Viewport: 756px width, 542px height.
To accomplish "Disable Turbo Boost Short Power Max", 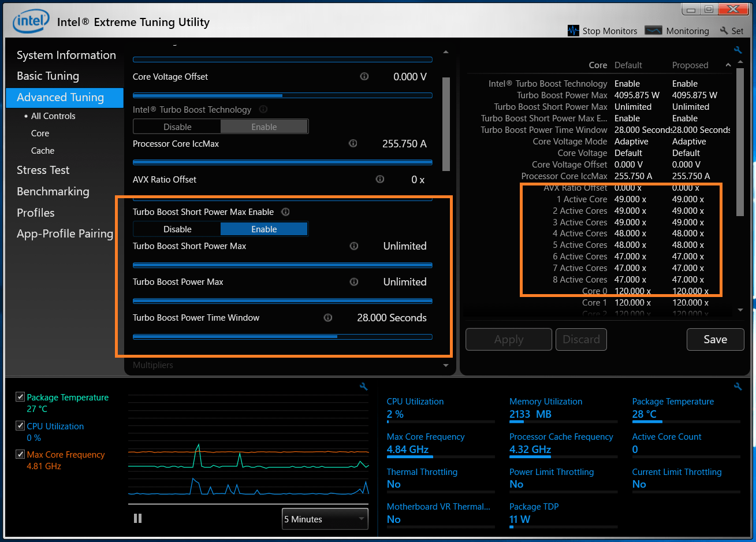I will pos(177,229).
